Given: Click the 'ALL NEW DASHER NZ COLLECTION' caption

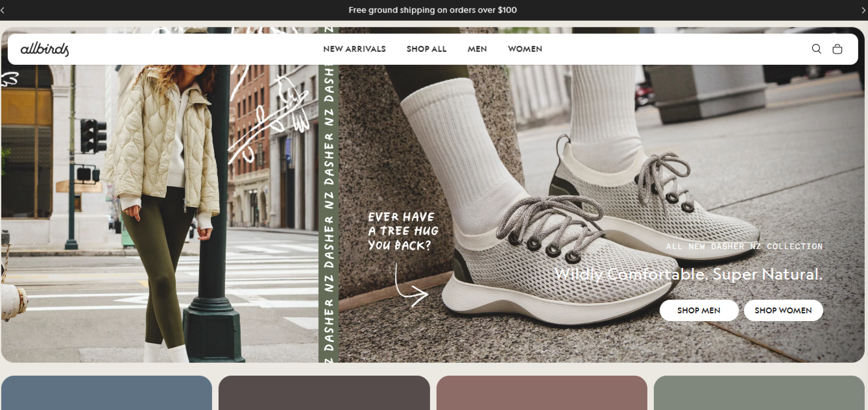Looking at the screenshot, I should coord(744,247).
